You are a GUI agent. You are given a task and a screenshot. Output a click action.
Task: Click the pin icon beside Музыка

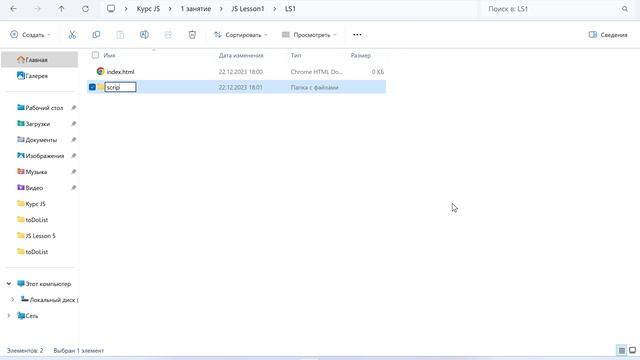tap(74, 172)
